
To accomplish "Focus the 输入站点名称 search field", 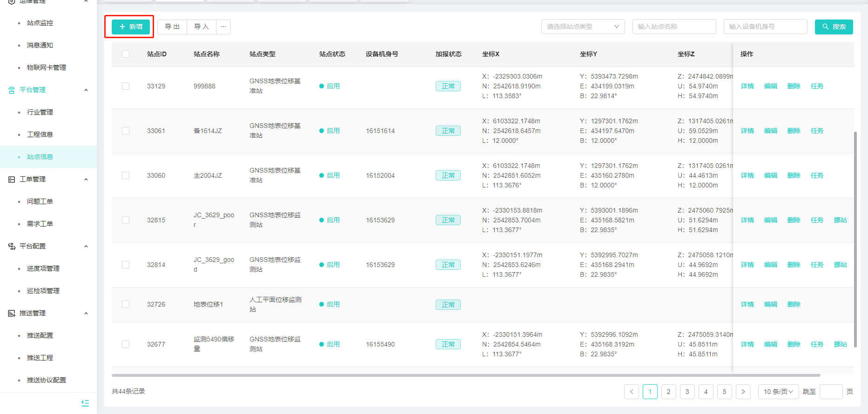I will (673, 27).
